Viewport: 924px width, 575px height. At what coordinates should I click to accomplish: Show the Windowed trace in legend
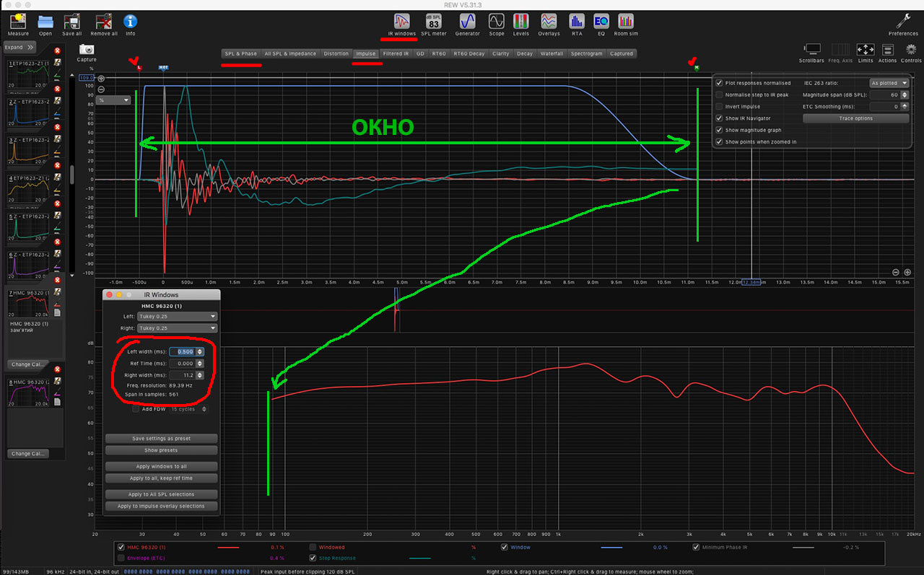tap(313, 548)
